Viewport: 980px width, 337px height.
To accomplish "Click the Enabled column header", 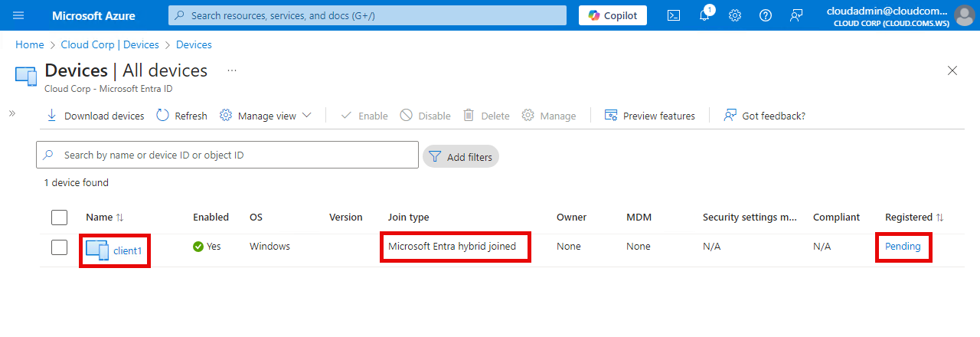I will (x=211, y=218).
